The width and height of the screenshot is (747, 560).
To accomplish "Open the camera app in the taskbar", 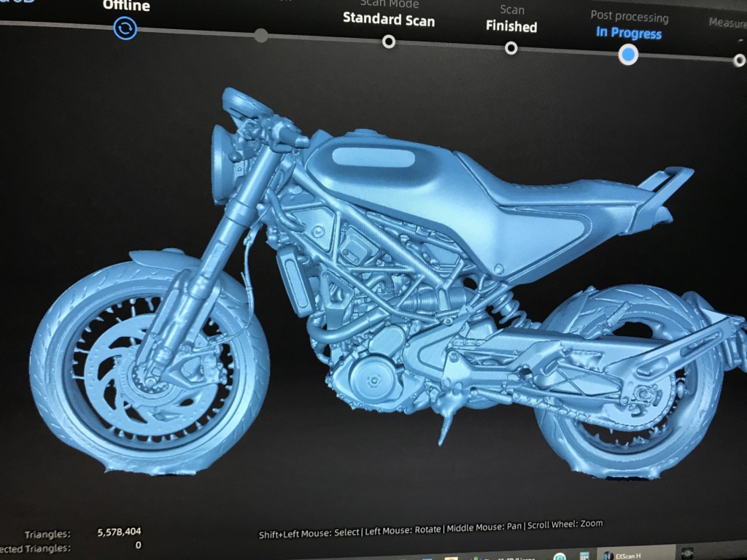I will [560, 556].
